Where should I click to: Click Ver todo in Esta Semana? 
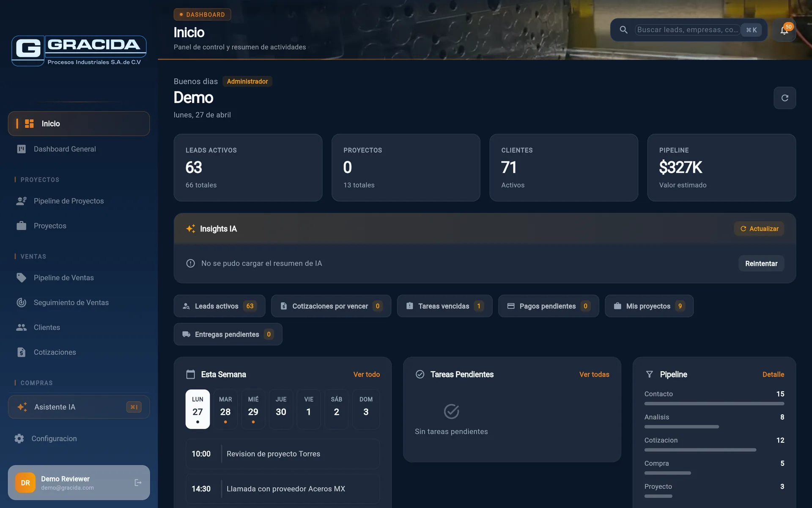pyautogui.click(x=366, y=374)
